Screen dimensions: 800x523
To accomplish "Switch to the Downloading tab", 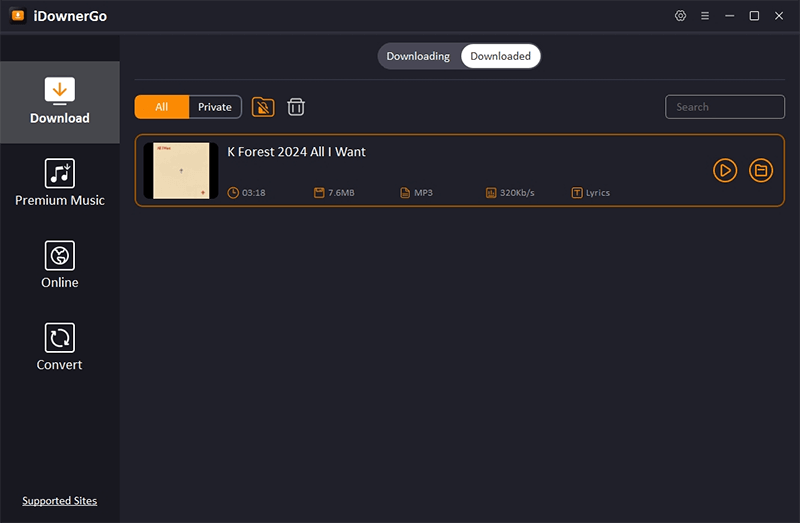I will (x=418, y=56).
